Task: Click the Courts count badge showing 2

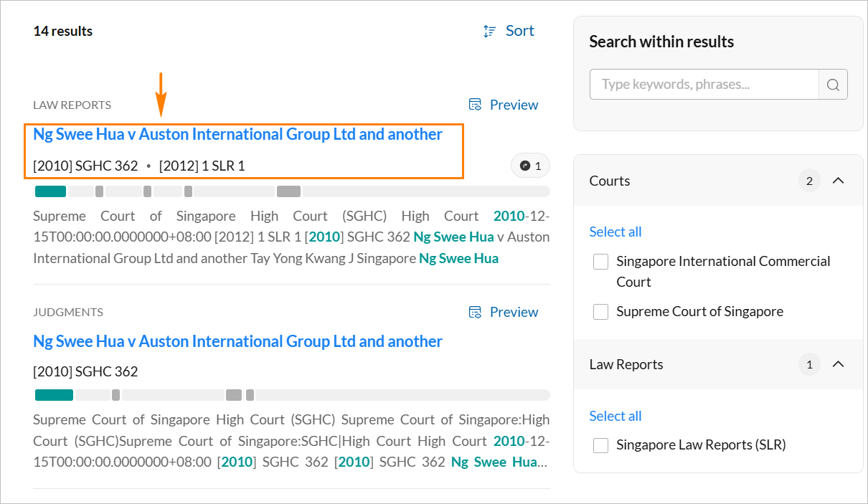Action: click(809, 181)
